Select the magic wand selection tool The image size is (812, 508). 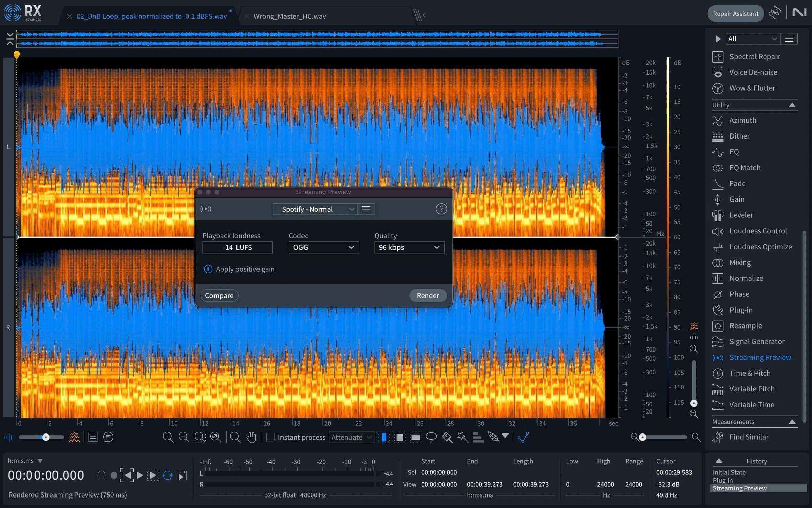click(x=463, y=437)
